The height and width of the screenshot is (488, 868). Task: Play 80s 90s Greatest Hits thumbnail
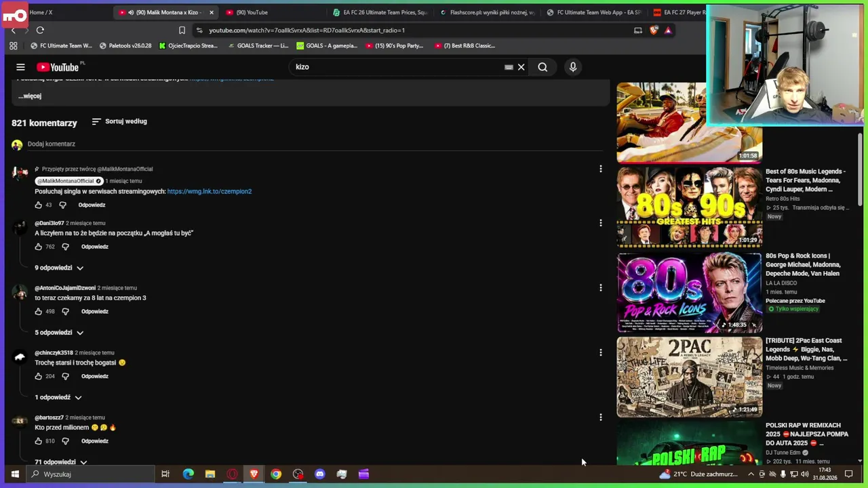point(689,207)
